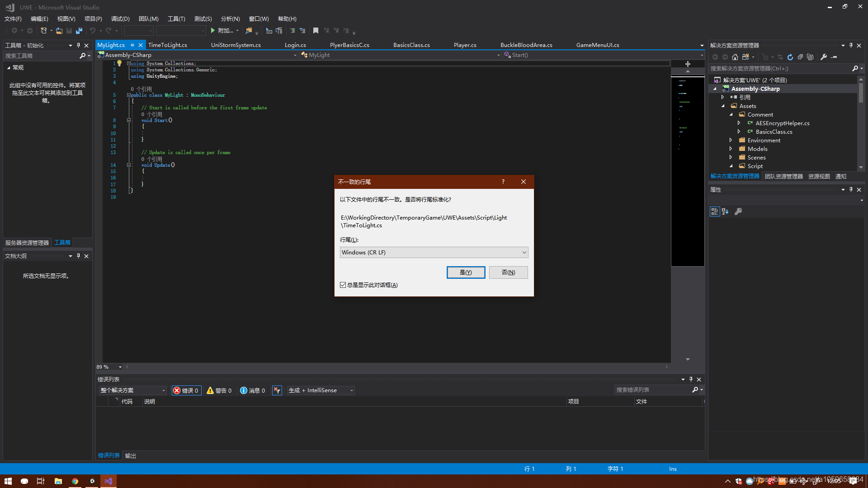The image size is (868, 488).
Task: Select Windows (CR LF) line ending dropdown
Action: click(433, 251)
